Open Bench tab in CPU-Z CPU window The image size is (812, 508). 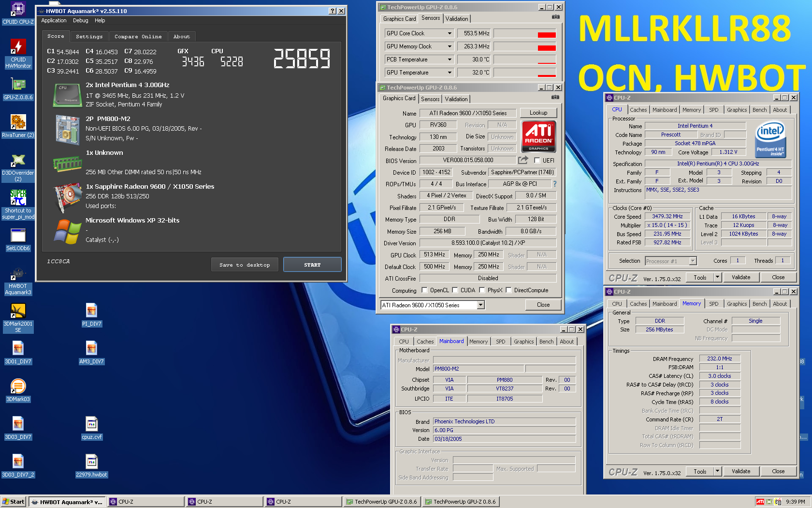[x=759, y=110]
